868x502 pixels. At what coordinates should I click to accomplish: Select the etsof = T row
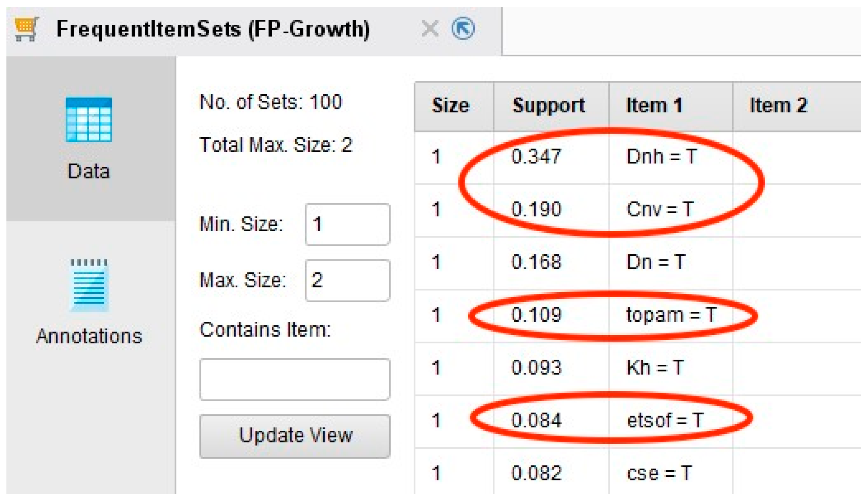(x=665, y=420)
